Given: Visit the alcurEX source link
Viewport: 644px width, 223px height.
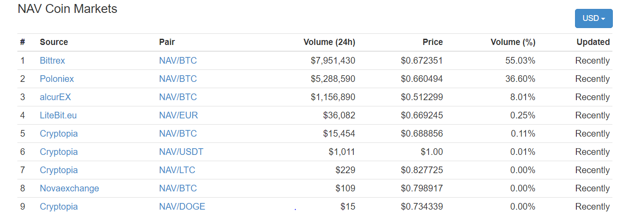Looking at the screenshot, I should 55,97.
